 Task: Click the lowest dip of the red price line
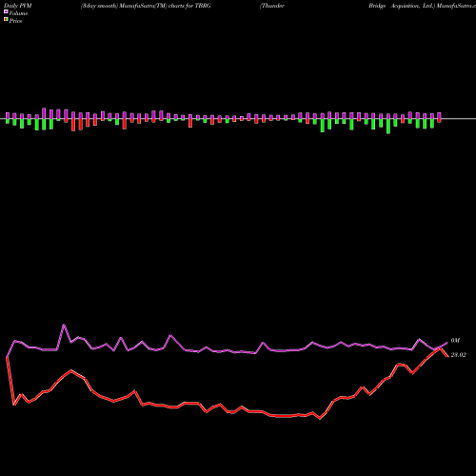(320, 419)
